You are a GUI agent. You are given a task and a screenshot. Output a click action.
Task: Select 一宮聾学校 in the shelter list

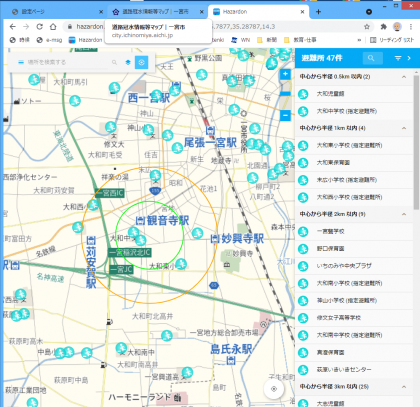[354, 231]
